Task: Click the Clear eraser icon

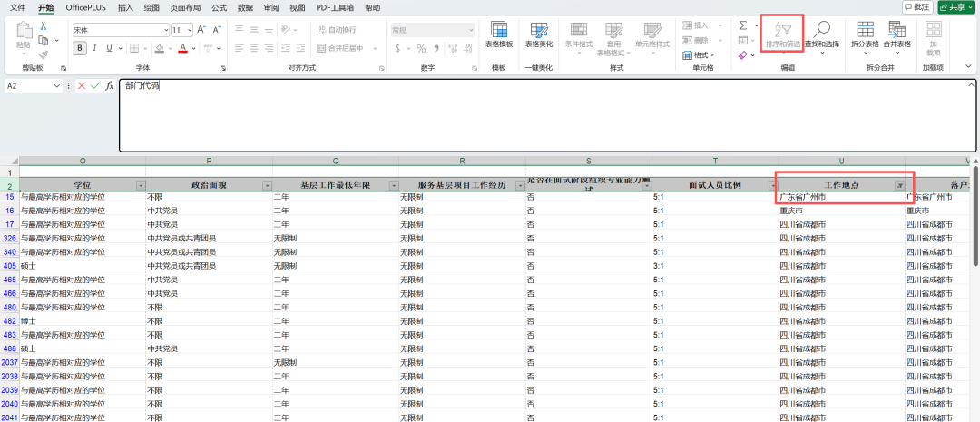Action: click(742, 55)
